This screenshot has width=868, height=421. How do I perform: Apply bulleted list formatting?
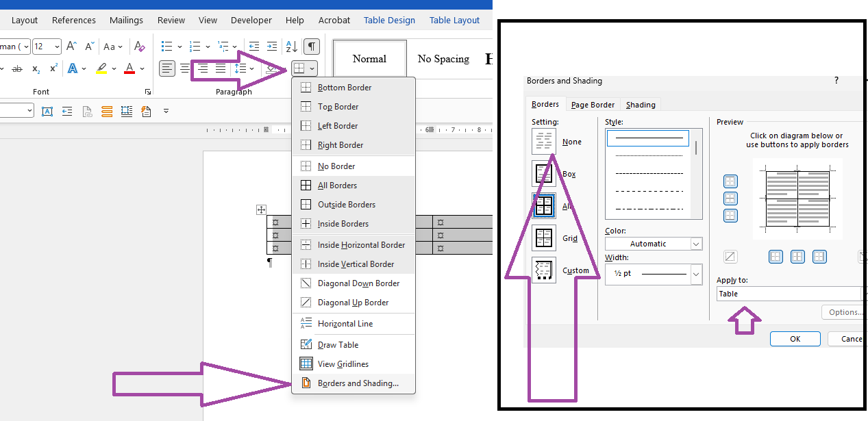pos(166,47)
